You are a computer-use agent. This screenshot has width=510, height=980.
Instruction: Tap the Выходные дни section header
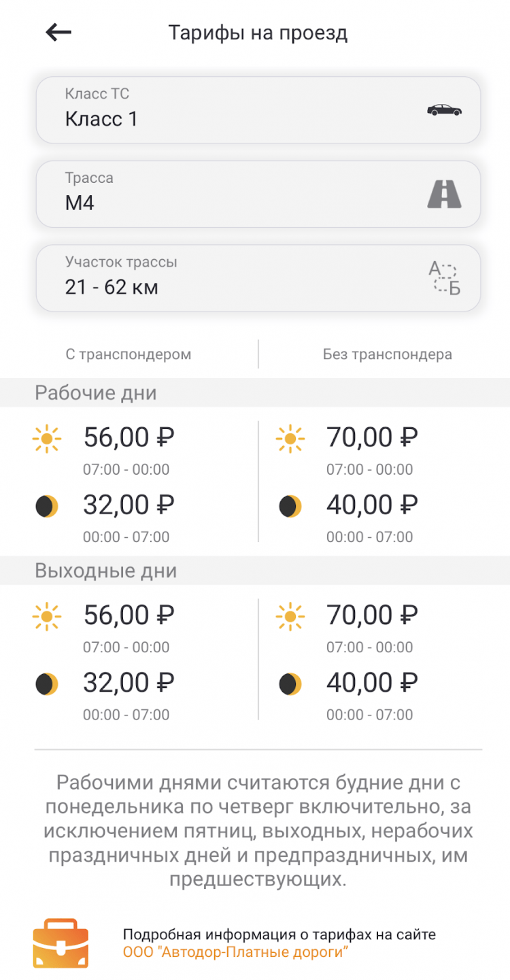[105, 571]
